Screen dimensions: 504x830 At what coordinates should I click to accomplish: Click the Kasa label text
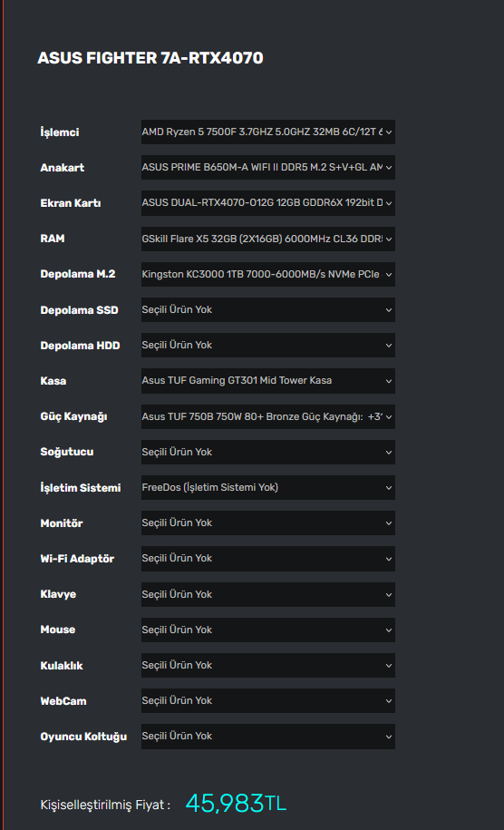coord(53,381)
